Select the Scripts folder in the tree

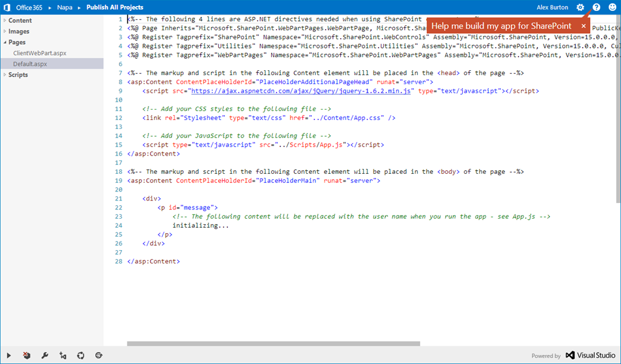pyautogui.click(x=18, y=74)
